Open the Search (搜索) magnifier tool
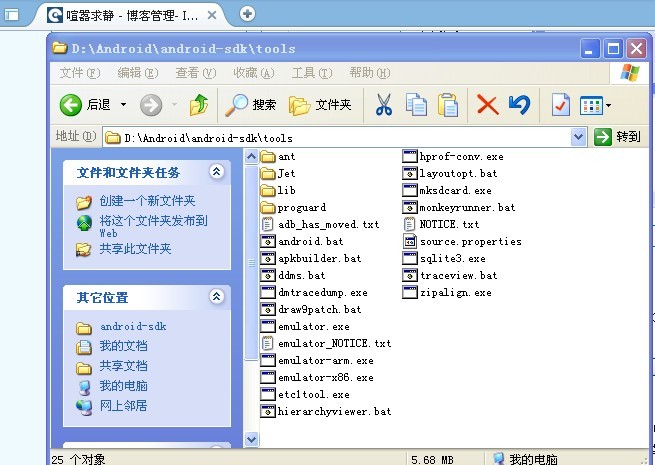This screenshot has height=465, width=655. [x=250, y=104]
